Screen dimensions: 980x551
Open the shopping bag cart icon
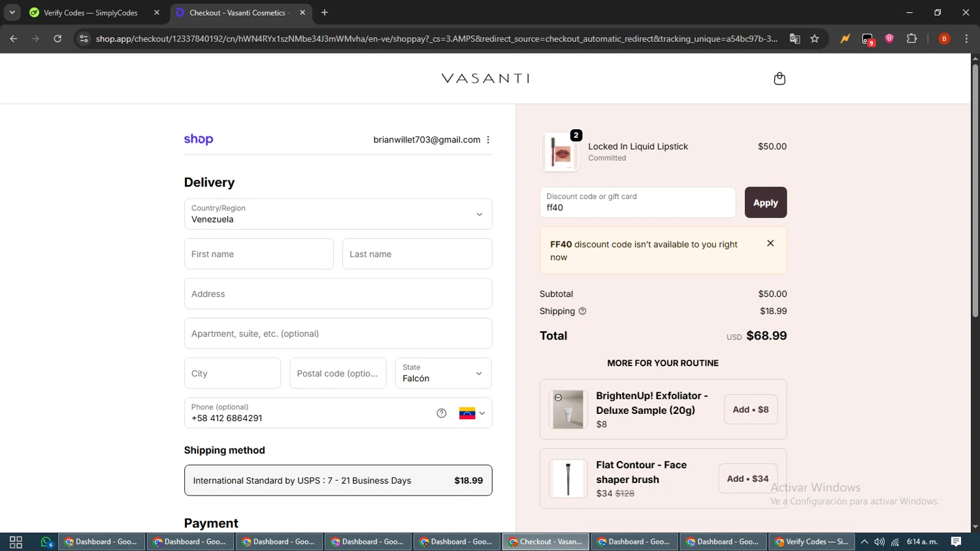(x=779, y=78)
